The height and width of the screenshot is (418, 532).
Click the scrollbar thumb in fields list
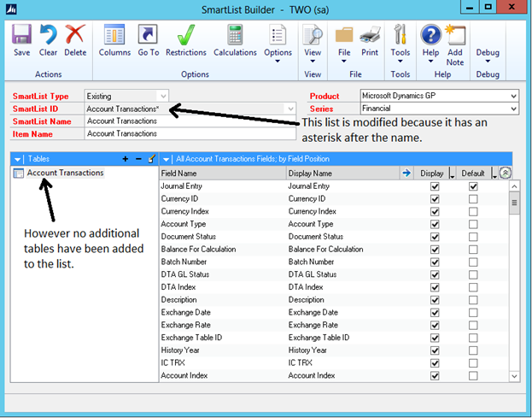click(514, 203)
